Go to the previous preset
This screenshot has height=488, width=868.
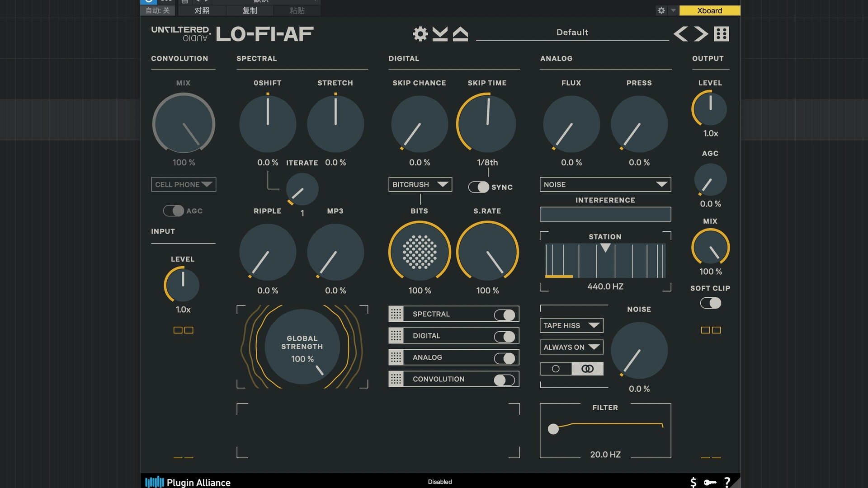[680, 34]
